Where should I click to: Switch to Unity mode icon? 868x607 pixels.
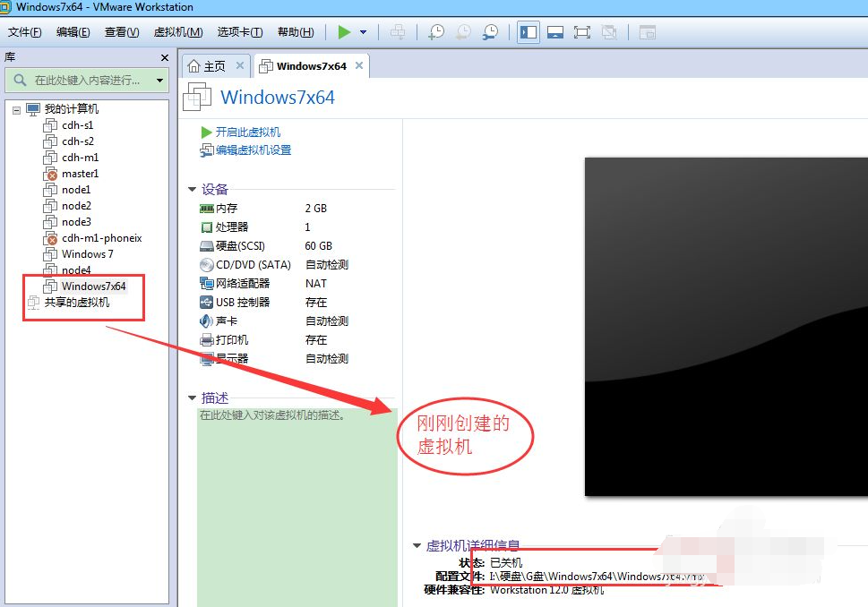[x=610, y=31]
